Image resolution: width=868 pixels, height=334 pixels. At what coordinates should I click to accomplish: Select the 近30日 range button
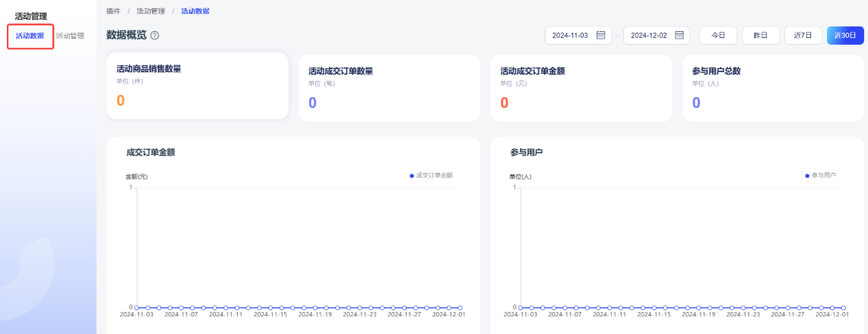845,35
